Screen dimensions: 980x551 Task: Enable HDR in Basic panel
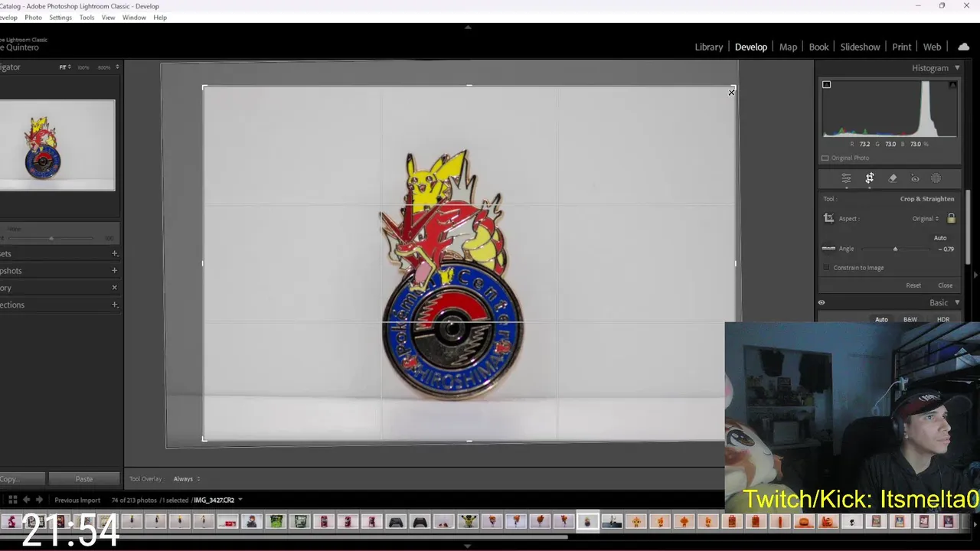(943, 319)
